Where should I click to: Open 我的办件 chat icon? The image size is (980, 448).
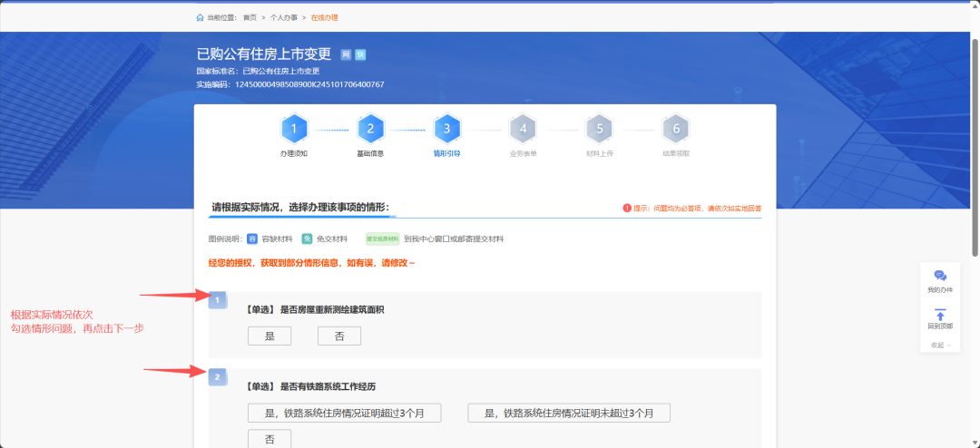[x=940, y=276]
